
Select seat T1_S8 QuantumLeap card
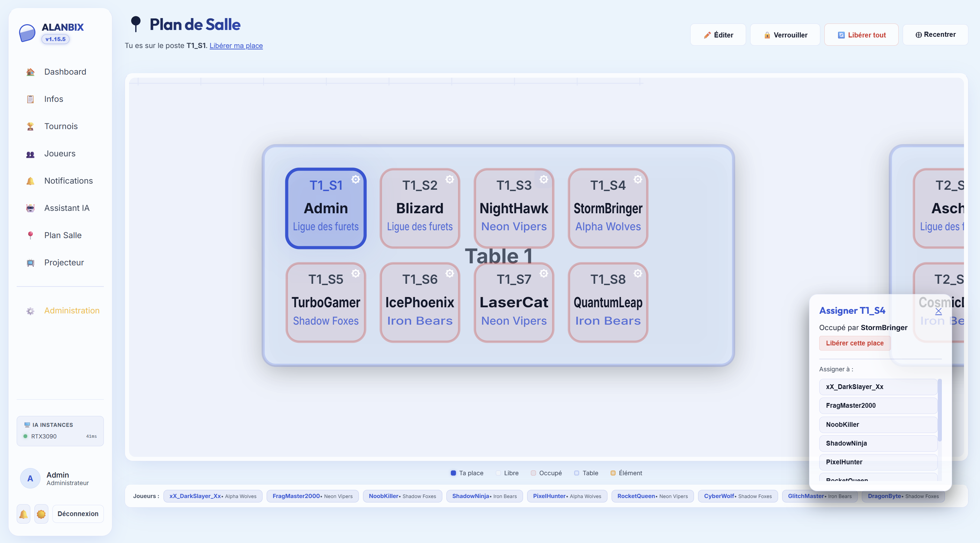pyautogui.click(x=608, y=302)
